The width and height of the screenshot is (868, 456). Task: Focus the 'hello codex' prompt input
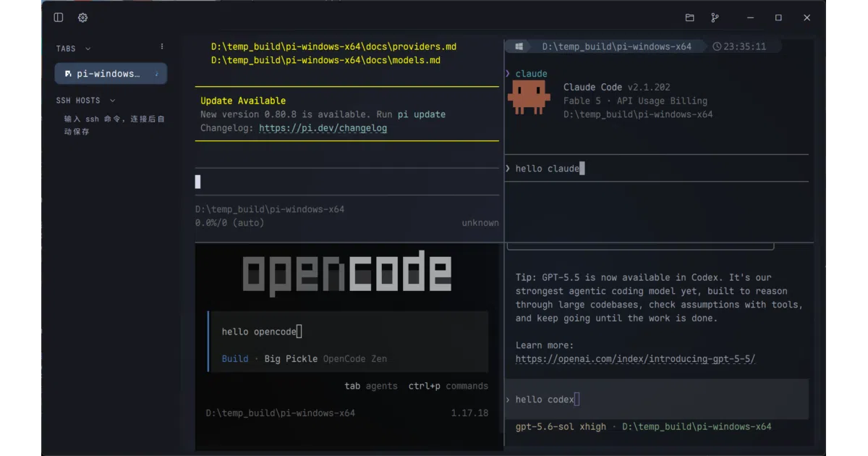tap(657, 400)
